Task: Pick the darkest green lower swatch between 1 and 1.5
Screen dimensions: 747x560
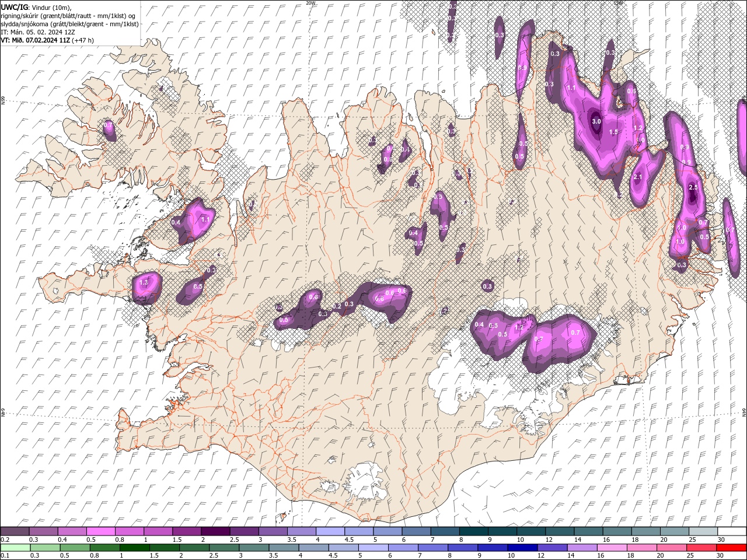Action: pos(134,547)
